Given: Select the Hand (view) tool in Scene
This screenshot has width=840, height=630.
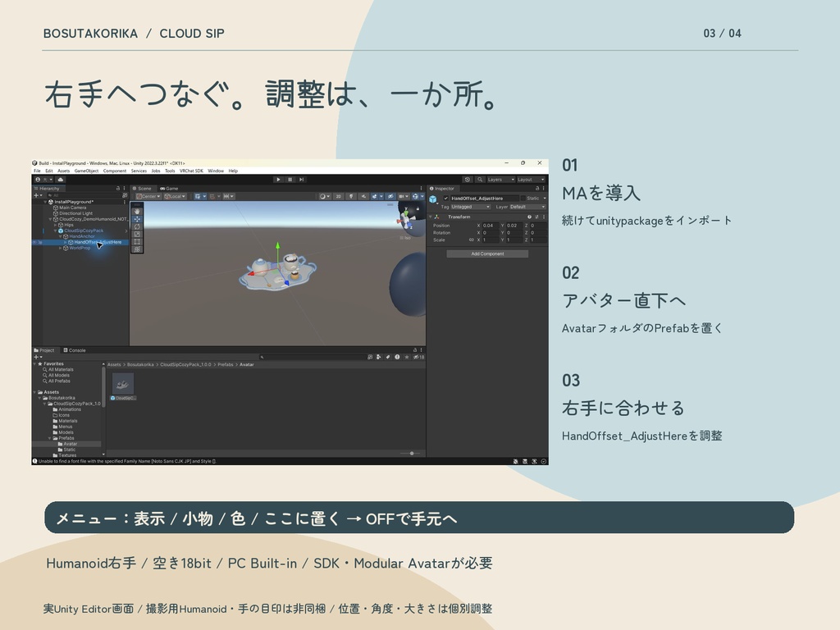Looking at the screenshot, I should click(137, 212).
